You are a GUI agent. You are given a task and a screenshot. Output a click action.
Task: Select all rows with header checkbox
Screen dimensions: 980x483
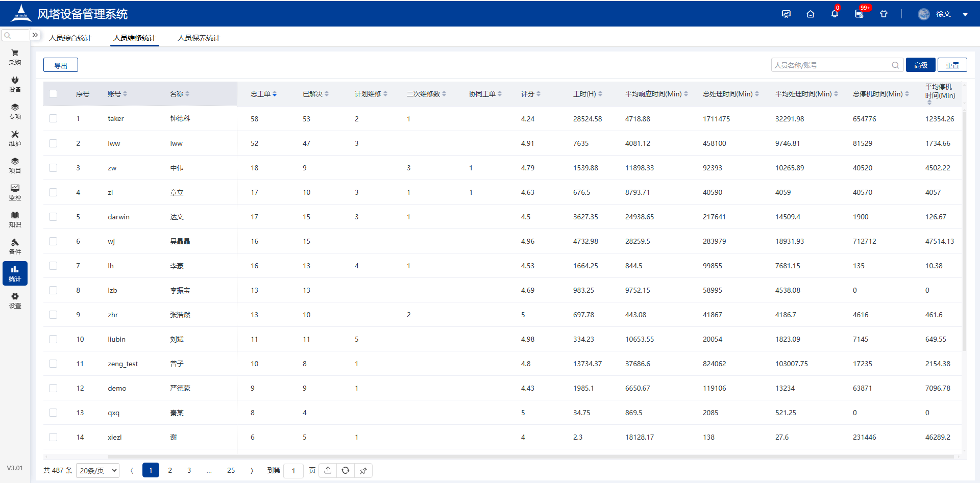click(53, 94)
